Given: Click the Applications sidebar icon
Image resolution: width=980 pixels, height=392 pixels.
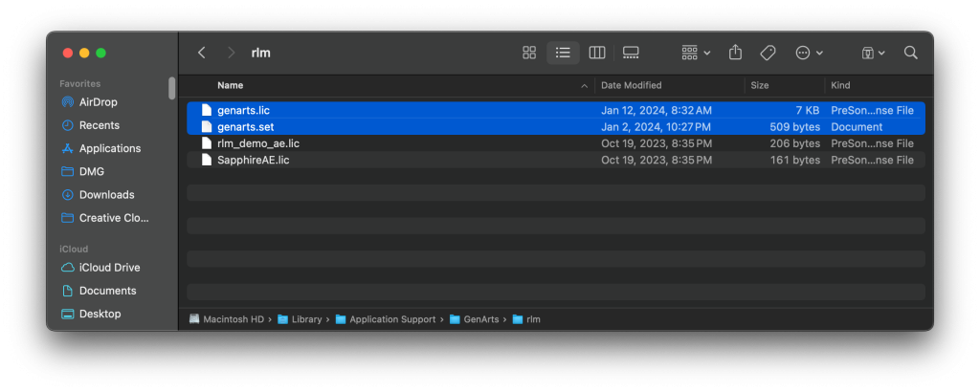Looking at the screenshot, I should coord(68,148).
